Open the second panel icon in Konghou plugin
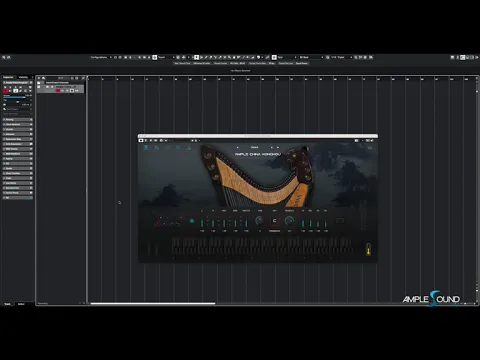Image resolution: width=480 pixels, height=360 pixels. click(x=156, y=148)
